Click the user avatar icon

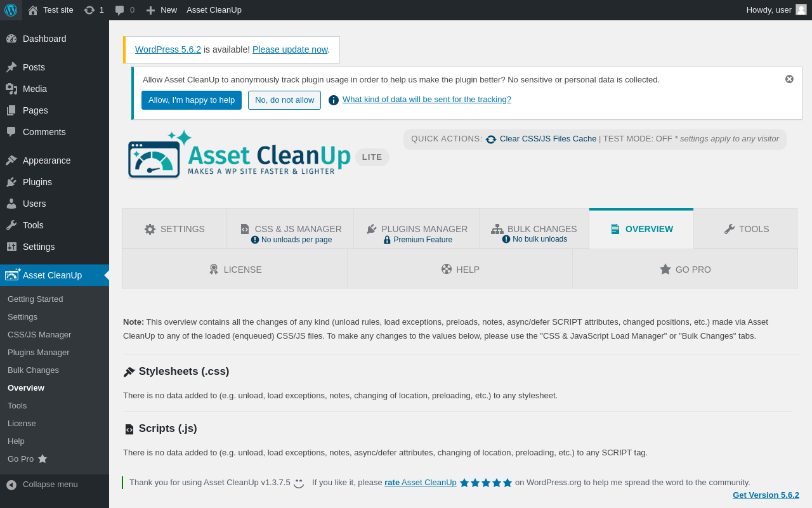(801, 10)
